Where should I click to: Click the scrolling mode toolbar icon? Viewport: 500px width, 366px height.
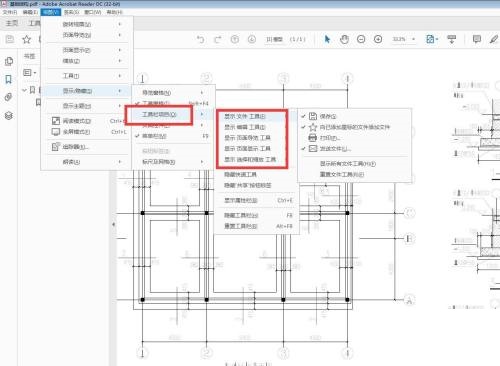tap(452, 39)
